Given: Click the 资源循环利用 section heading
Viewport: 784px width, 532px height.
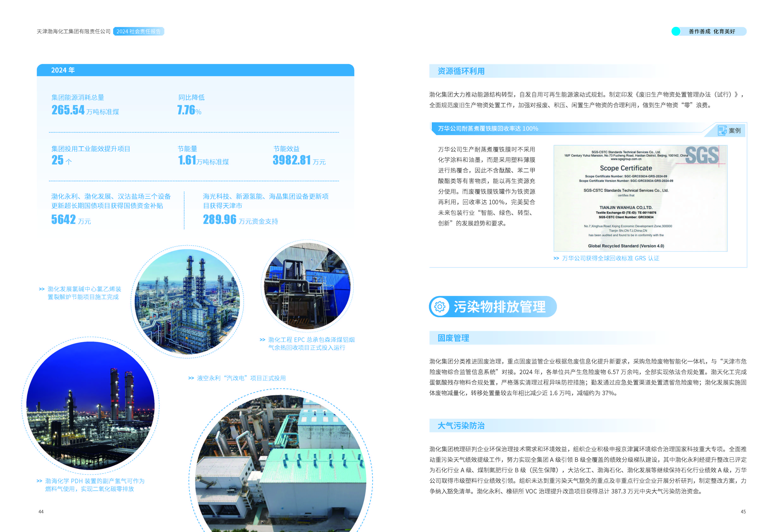Looking at the screenshot, I should coord(461,71).
